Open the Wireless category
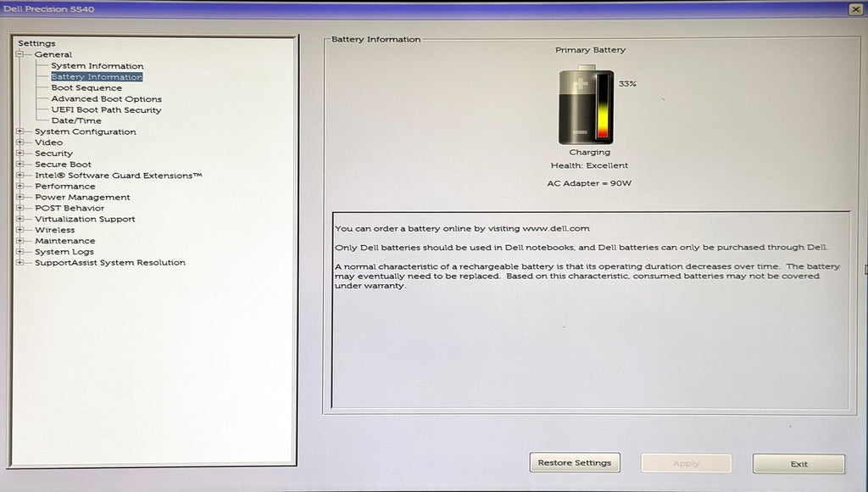This screenshot has height=492, width=868. (54, 230)
